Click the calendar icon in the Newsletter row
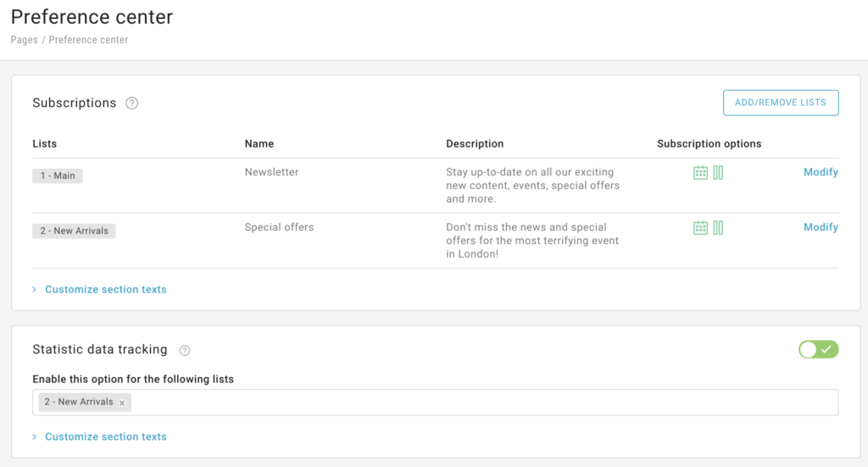 point(700,173)
